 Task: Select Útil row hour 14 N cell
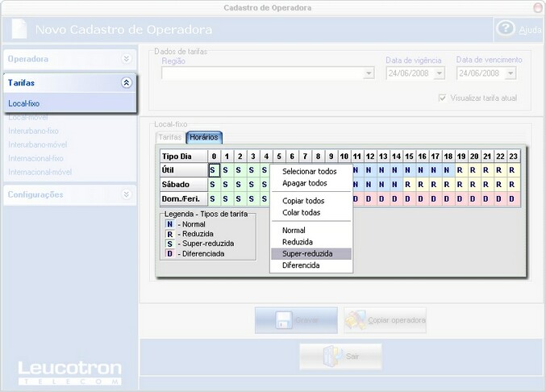[x=396, y=170]
